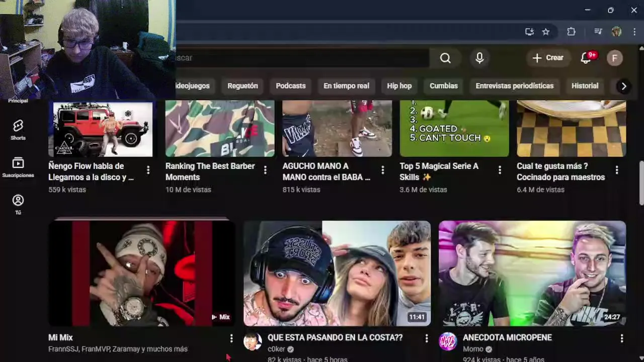Viewport: 644px width, 362px height.
Task: Click FrannSSJ, FranMVP, Zaramay y muchos más text
Action: coord(118,349)
